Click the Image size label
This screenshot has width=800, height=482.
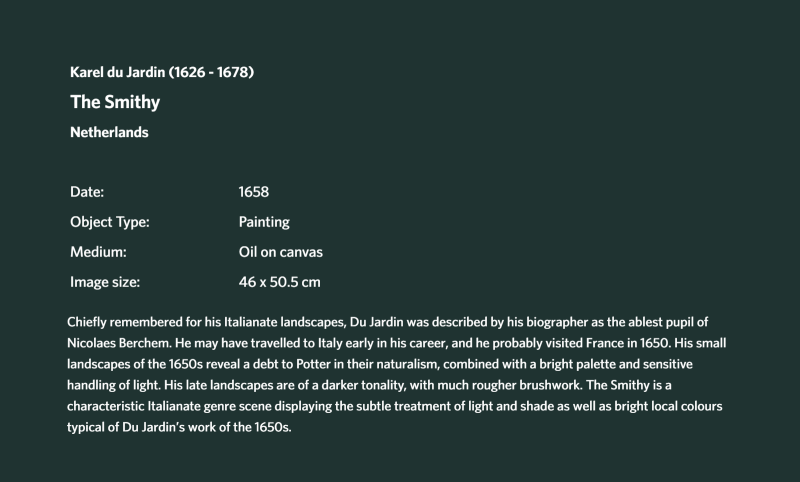[105, 282]
